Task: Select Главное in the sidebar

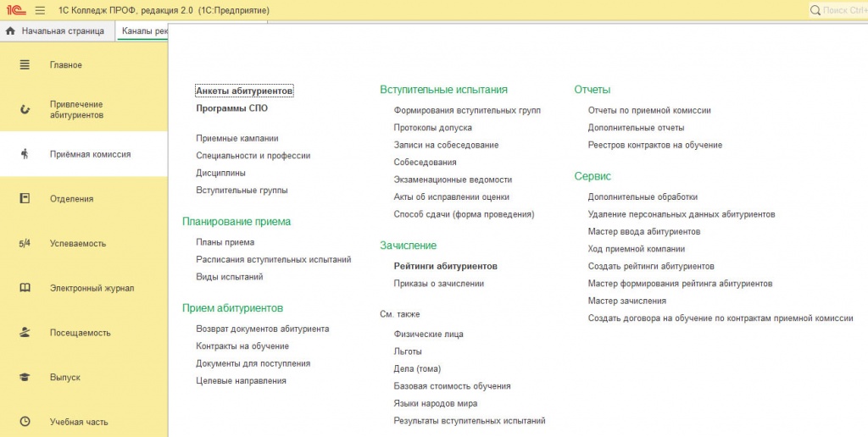Action: tap(66, 64)
